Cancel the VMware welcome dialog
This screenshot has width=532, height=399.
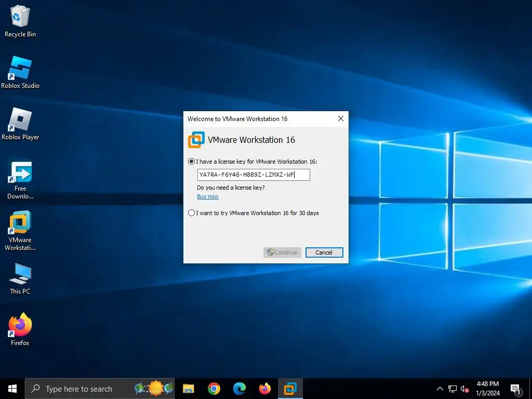(324, 252)
